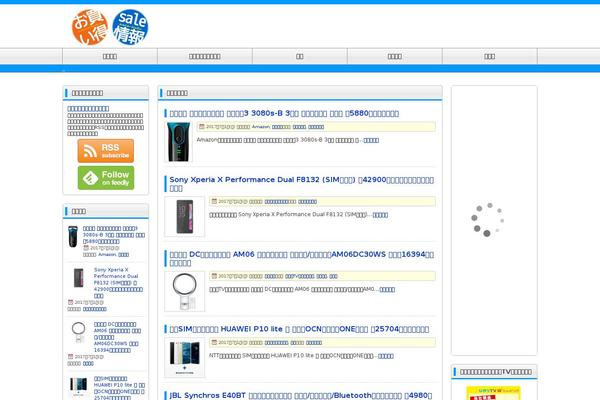600x400 pixels.
Task: Click the shaver thumbnail in the main article list
Action: click(x=178, y=142)
